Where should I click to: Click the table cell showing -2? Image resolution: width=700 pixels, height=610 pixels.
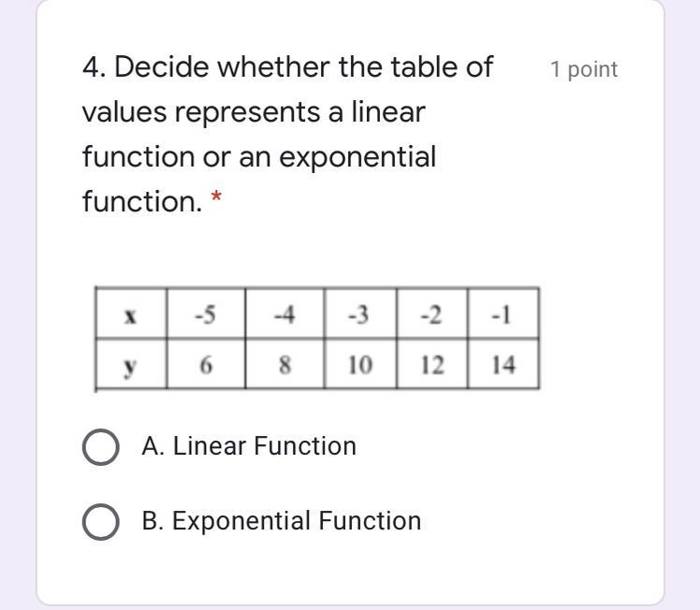[431, 315]
